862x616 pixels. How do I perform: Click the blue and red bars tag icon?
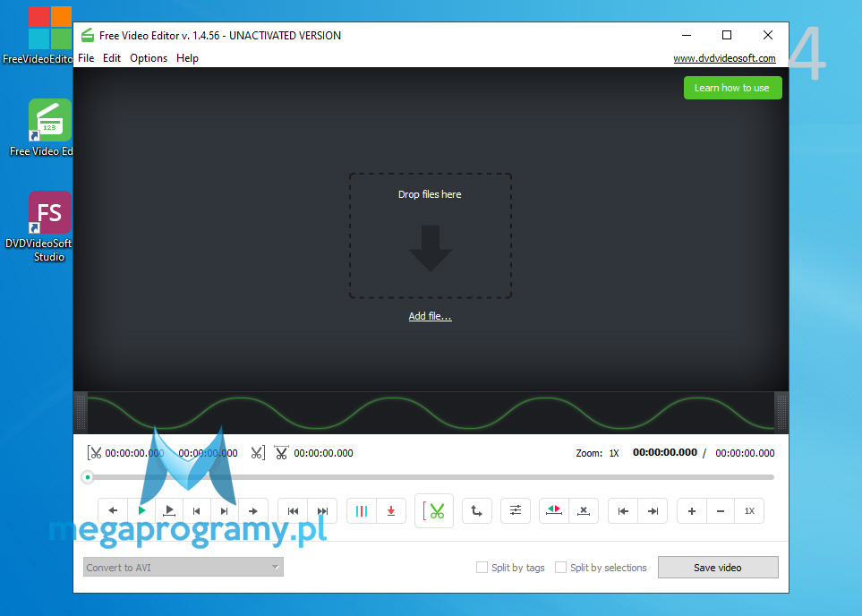tap(362, 511)
